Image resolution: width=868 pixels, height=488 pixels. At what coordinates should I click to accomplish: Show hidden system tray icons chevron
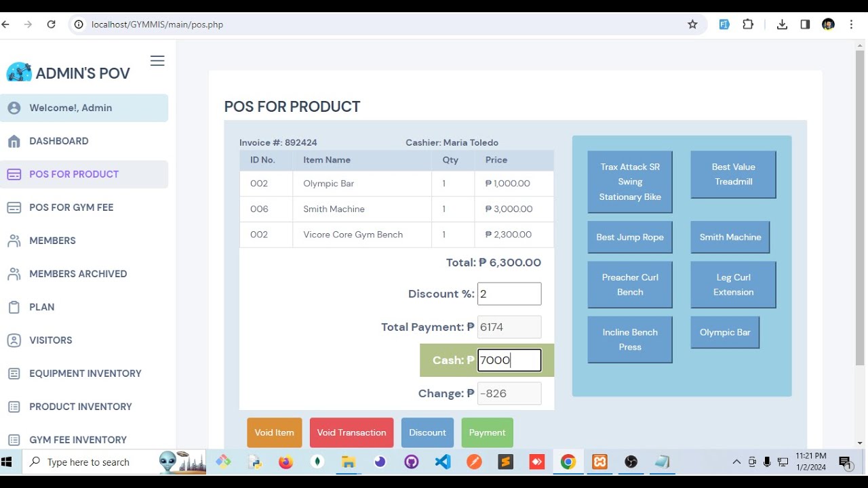[736, 462]
